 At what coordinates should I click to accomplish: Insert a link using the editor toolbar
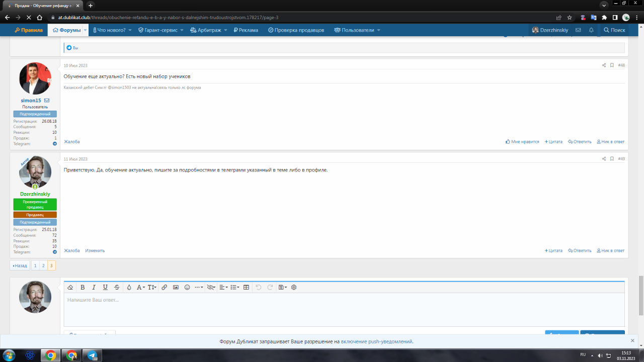[165, 287]
